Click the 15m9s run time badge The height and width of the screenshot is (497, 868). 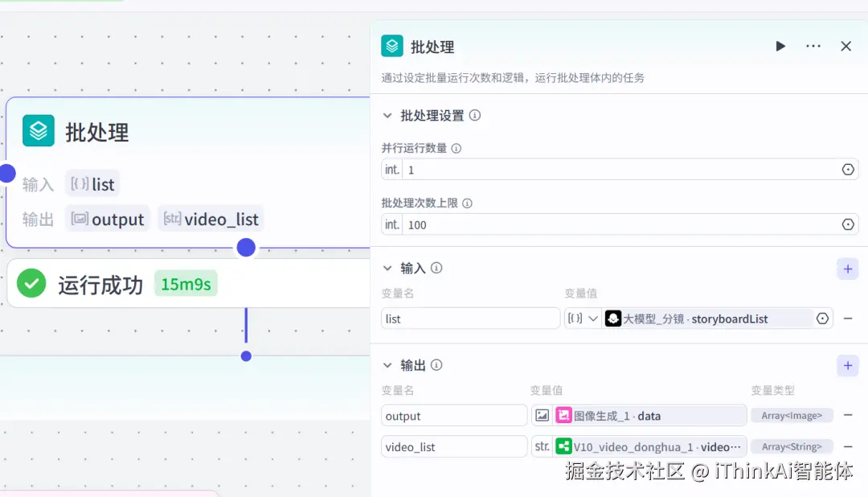pyautogui.click(x=186, y=284)
